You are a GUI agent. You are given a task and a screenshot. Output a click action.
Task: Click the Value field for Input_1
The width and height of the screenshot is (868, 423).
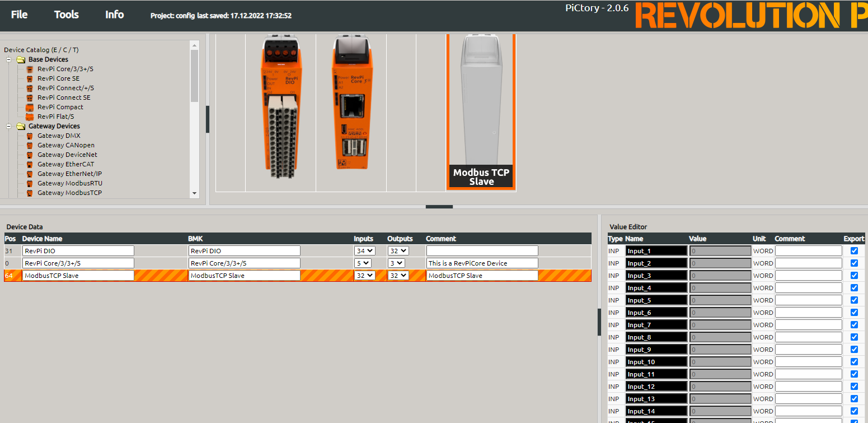(720, 251)
